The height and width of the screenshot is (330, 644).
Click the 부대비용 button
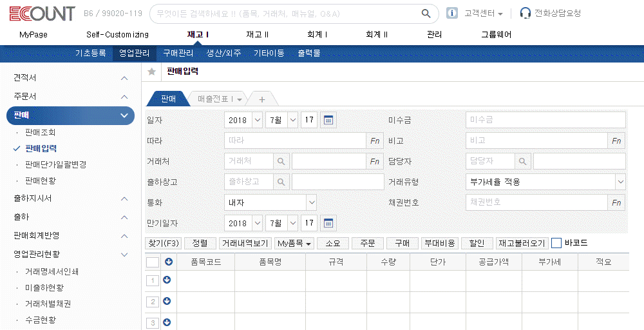pos(440,243)
